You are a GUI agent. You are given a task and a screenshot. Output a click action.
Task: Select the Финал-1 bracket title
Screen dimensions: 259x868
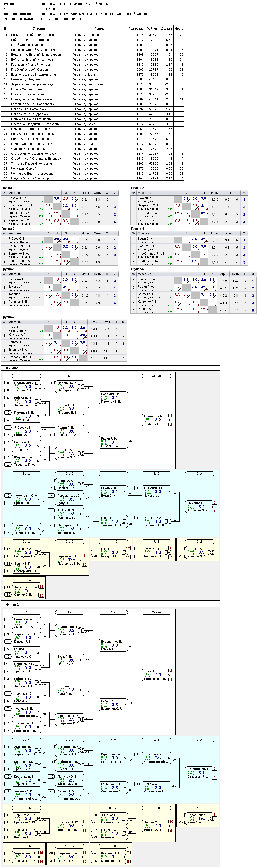[x=12, y=368]
